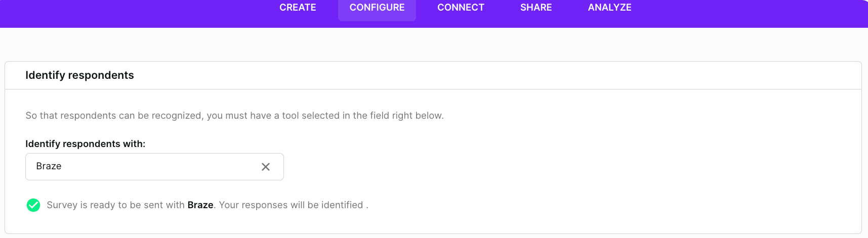Click the Identify respondents with label

pyautogui.click(x=85, y=144)
